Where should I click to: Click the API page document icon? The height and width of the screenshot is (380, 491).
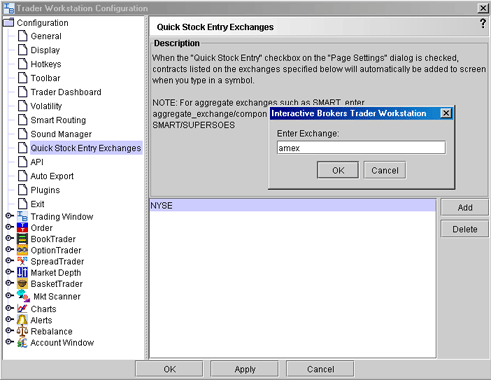(x=23, y=162)
